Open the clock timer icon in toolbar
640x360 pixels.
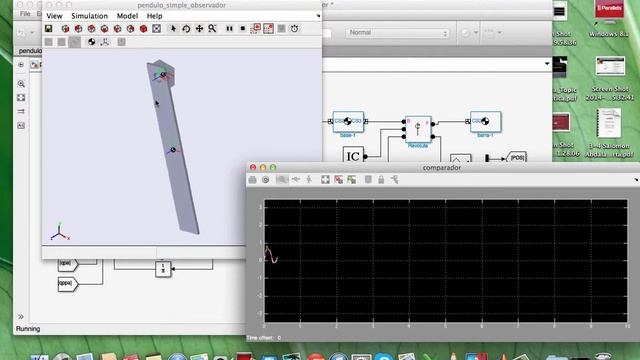(295, 29)
